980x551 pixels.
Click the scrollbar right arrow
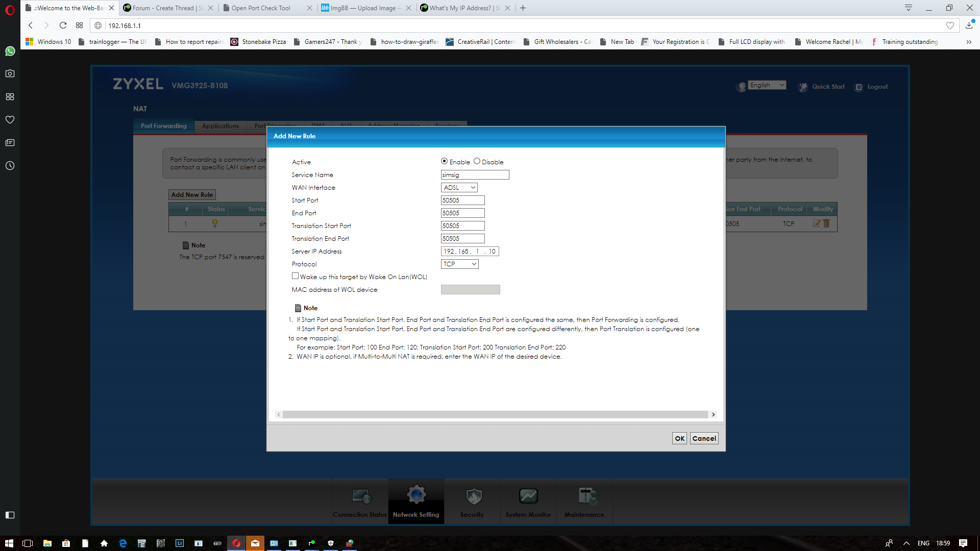tap(713, 415)
